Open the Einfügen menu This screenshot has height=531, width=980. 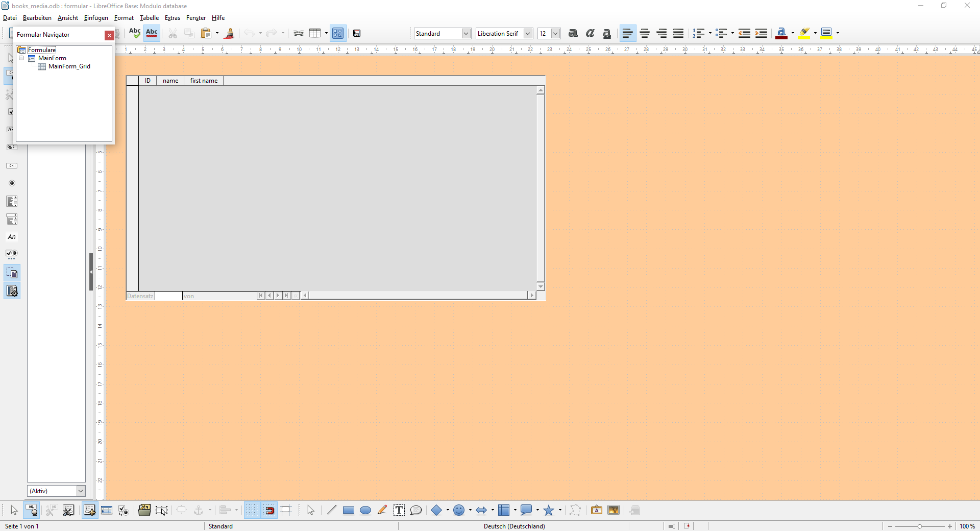pyautogui.click(x=96, y=18)
